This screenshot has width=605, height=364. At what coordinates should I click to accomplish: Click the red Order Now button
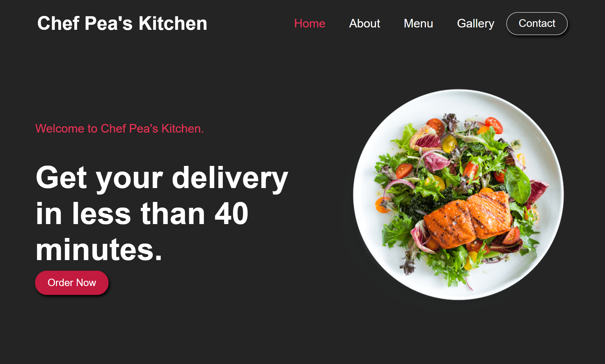(72, 283)
